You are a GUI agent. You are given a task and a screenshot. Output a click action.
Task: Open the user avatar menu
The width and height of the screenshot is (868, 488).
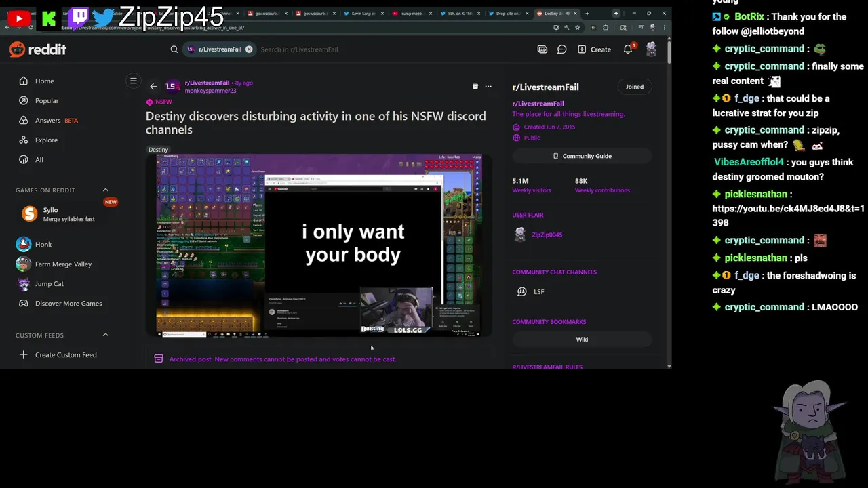651,49
